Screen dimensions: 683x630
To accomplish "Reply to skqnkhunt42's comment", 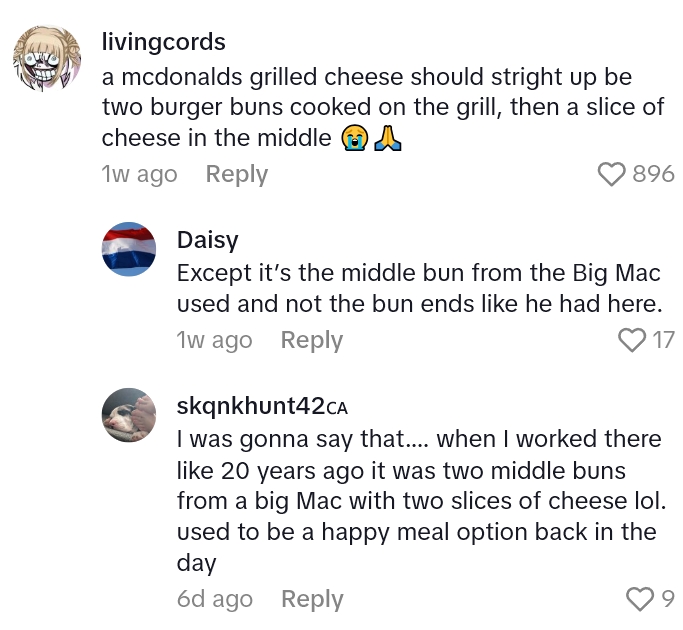I will point(312,599).
